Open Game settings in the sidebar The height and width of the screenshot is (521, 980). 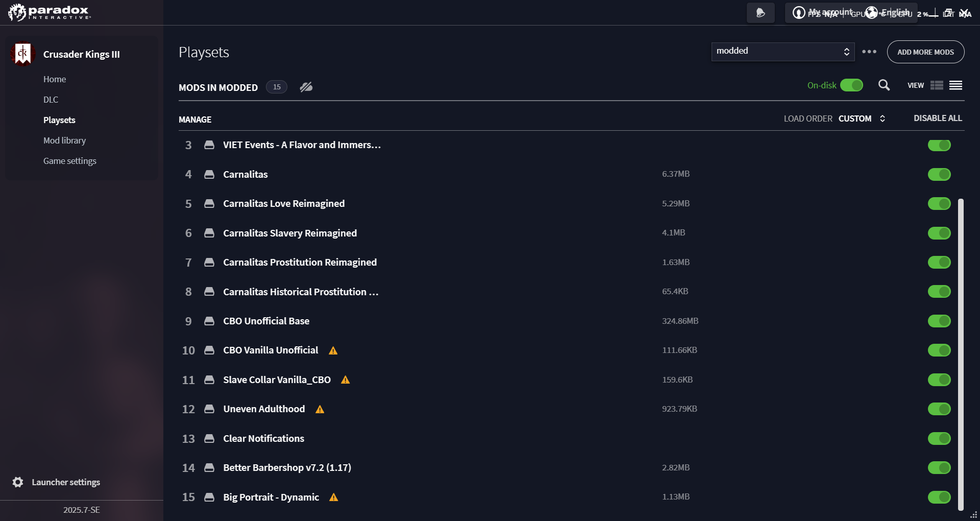point(70,161)
